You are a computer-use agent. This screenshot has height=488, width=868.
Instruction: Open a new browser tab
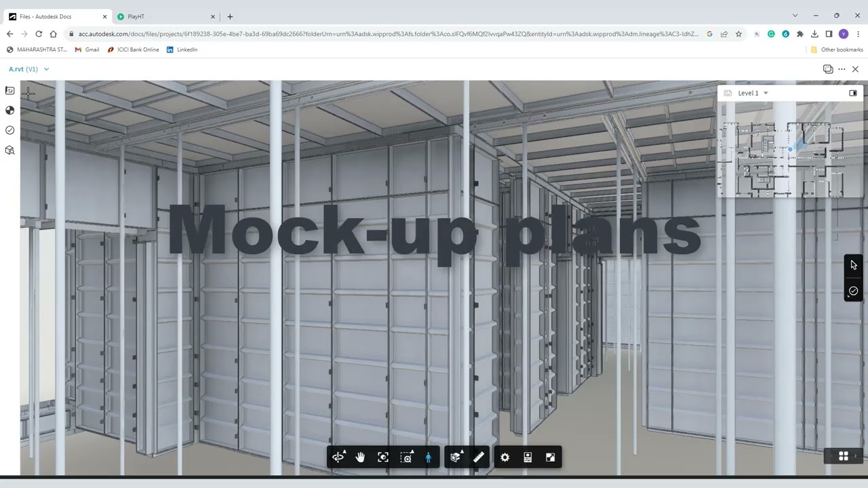[230, 16]
